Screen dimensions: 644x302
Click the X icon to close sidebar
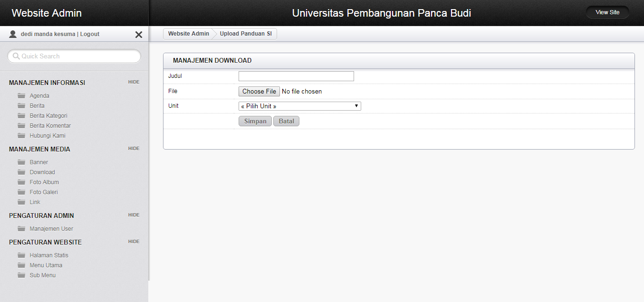(x=139, y=35)
